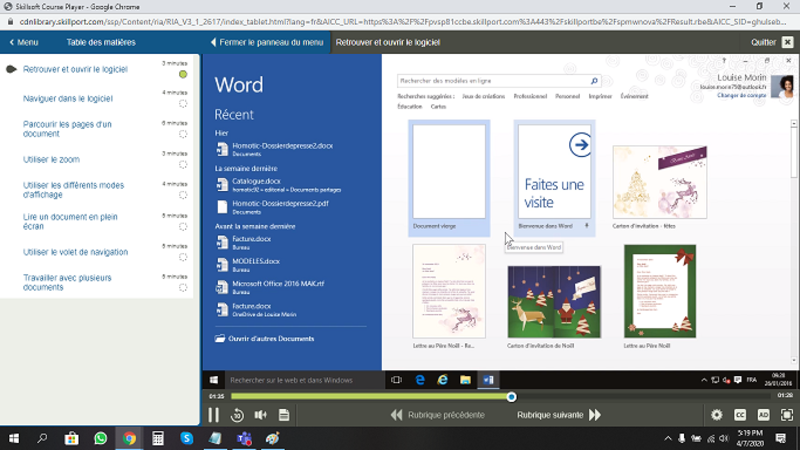
Task: Click Task View icon in video taskbar
Action: pyautogui.click(x=396, y=380)
